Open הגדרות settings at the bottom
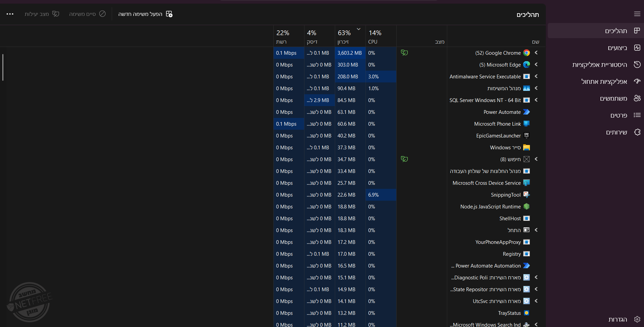The width and height of the screenshot is (644, 327). point(618,319)
